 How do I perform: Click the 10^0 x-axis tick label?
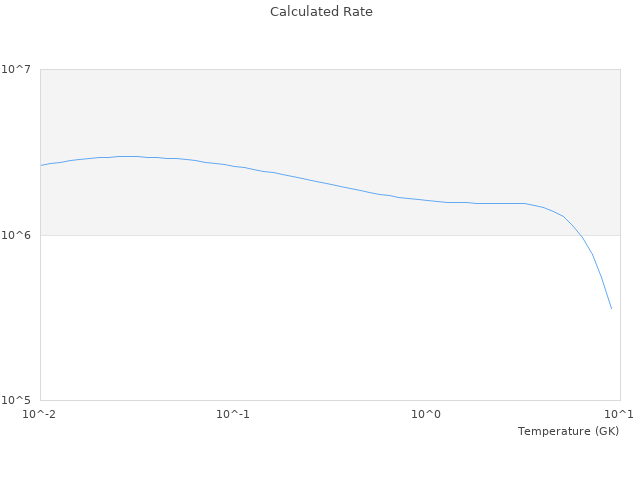click(427, 414)
